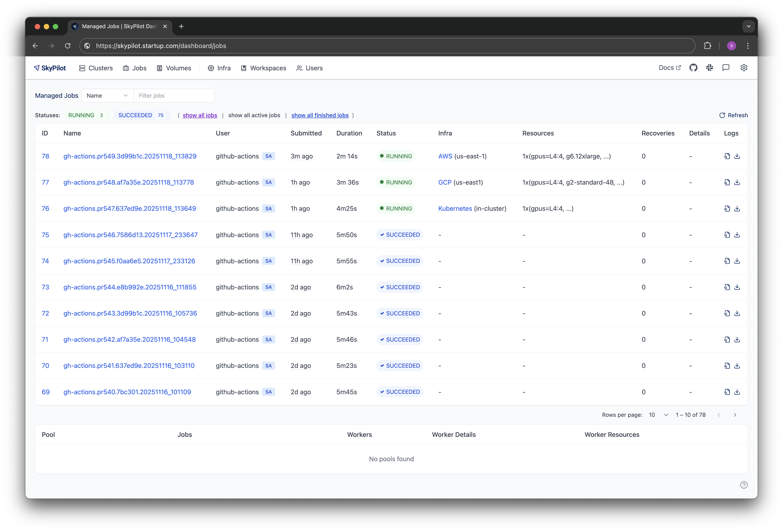Open the AWS infra link for job 78

pyautogui.click(x=445, y=156)
